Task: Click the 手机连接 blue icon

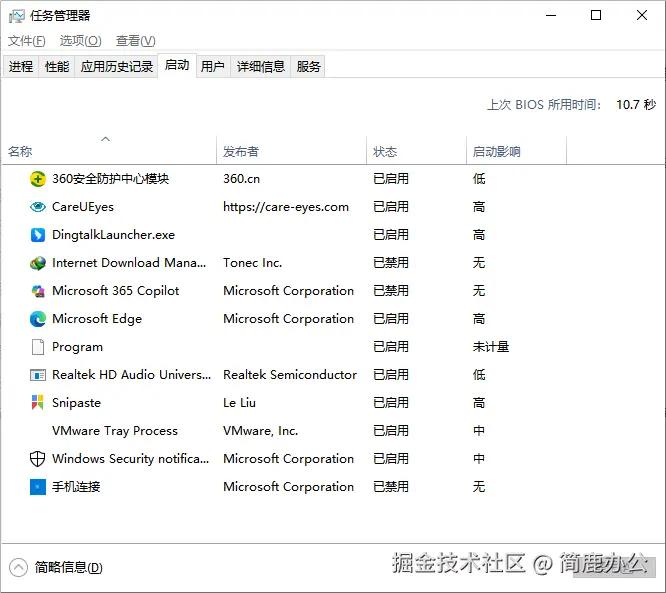Action: (37, 487)
